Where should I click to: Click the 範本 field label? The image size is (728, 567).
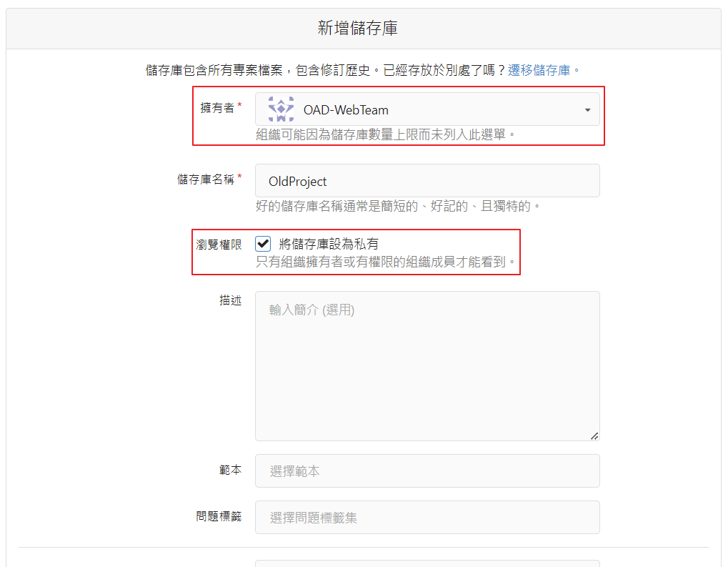coord(230,470)
